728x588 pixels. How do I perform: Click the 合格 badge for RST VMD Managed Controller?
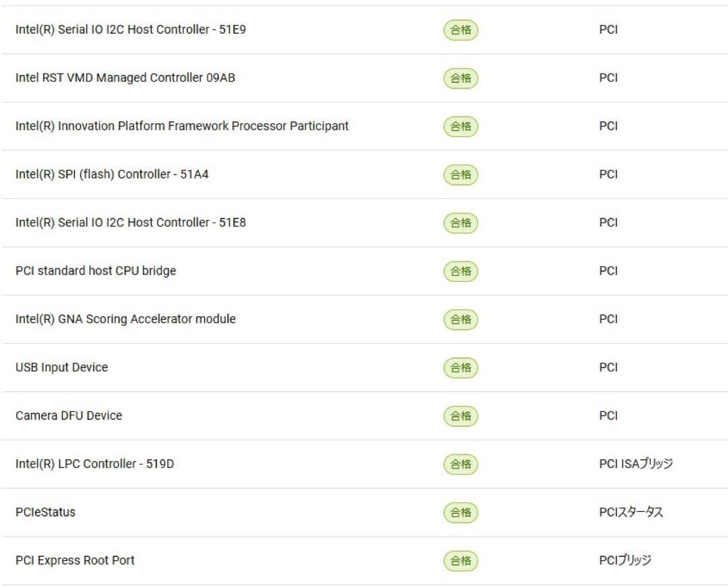click(460, 78)
